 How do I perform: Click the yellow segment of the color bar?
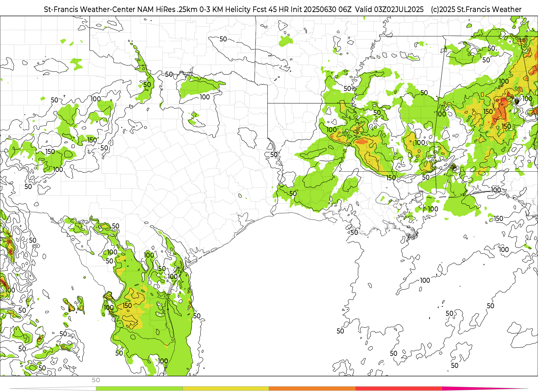[x=226, y=389]
